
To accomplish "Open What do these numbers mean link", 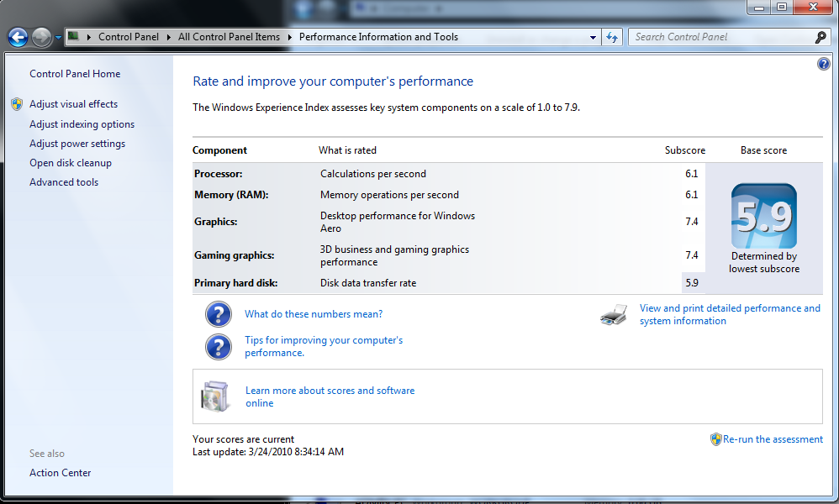I will point(314,314).
